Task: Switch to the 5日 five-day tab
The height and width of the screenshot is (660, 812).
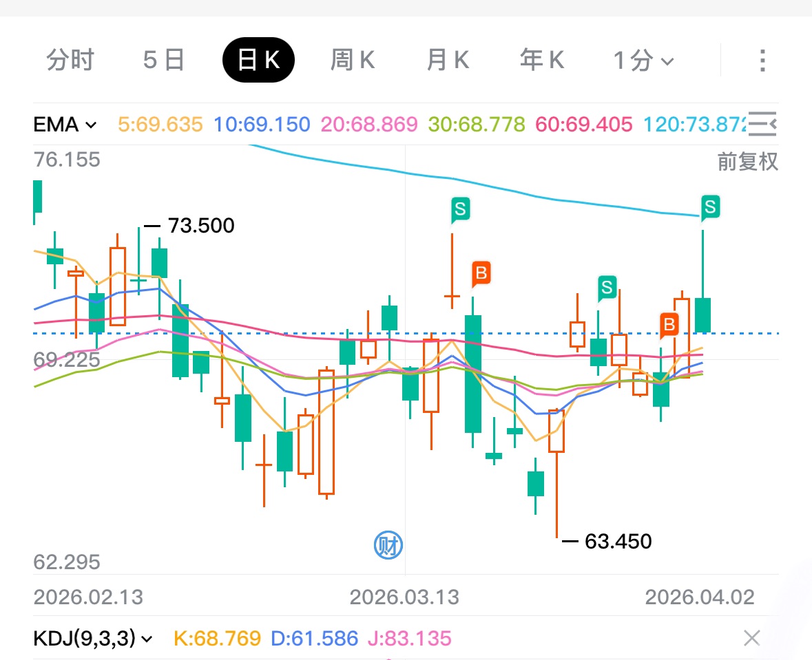Action: 164,61
